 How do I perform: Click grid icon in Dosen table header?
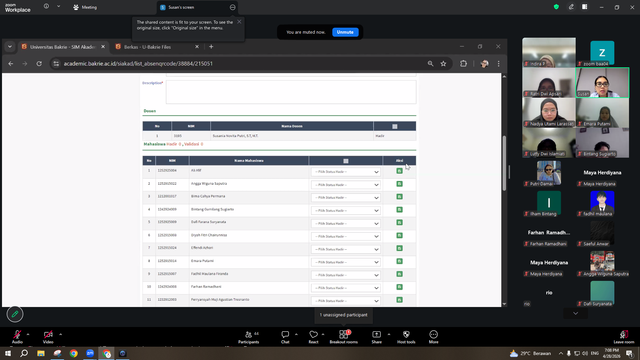(x=395, y=127)
